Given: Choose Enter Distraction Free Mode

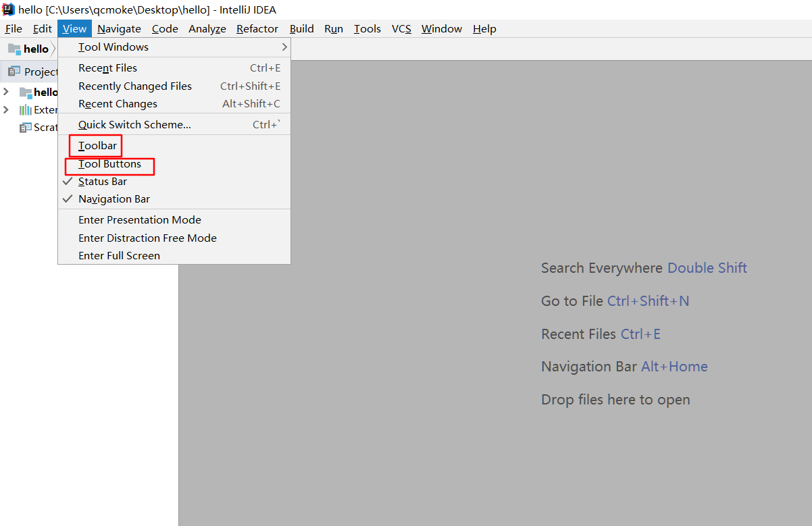Looking at the screenshot, I should click(174, 238).
